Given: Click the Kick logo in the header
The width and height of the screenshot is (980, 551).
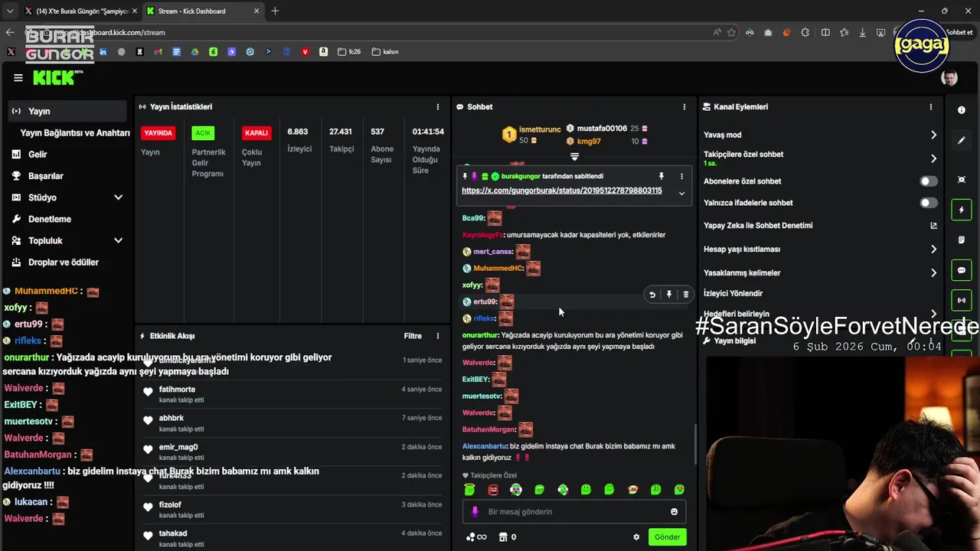Looking at the screenshot, I should click(x=57, y=77).
